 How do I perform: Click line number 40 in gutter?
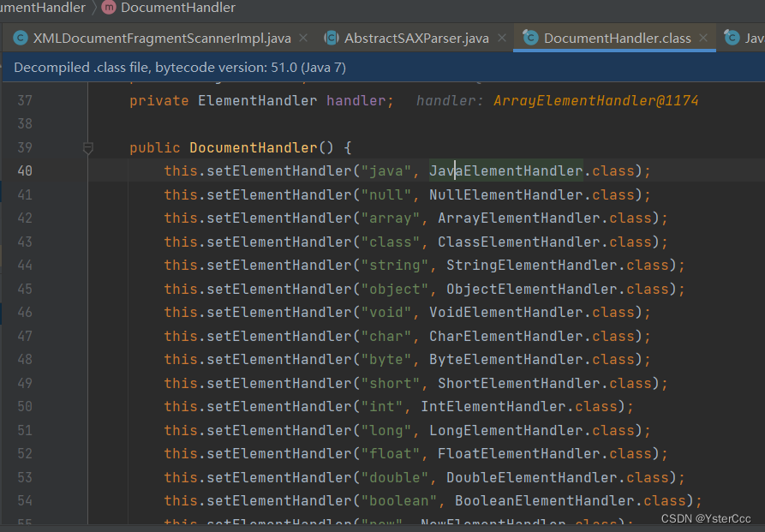pos(25,170)
